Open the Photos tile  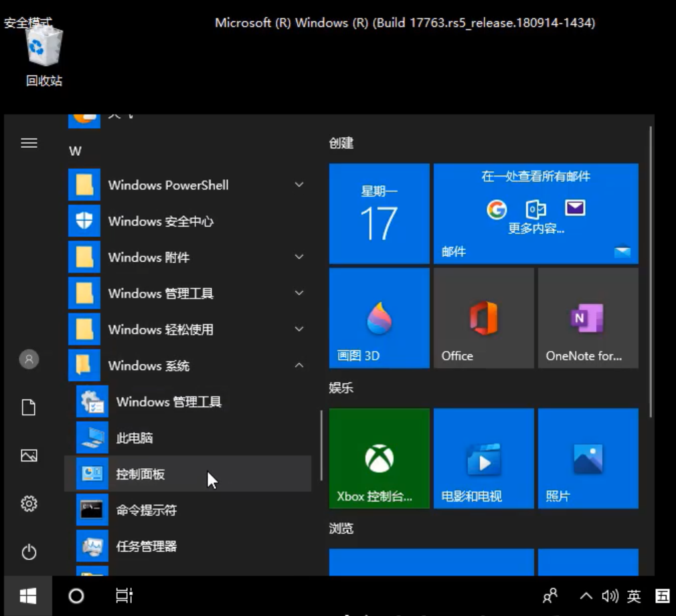coord(588,458)
